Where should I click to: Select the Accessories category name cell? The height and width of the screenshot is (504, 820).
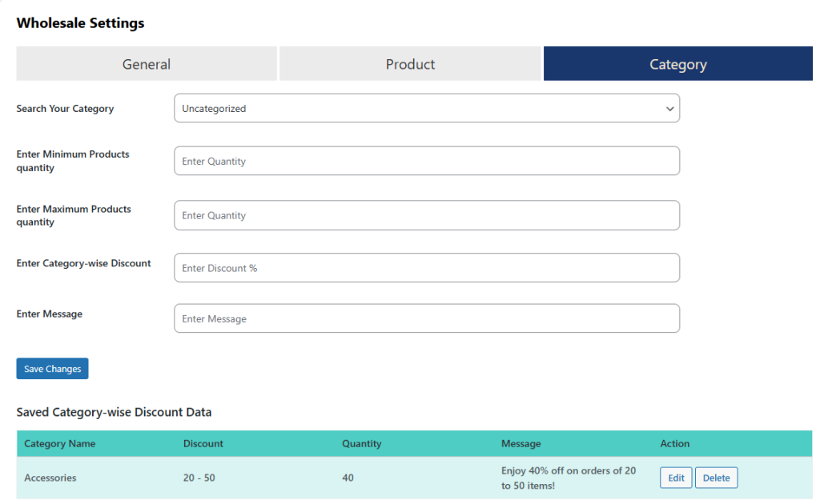(x=50, y=478)
